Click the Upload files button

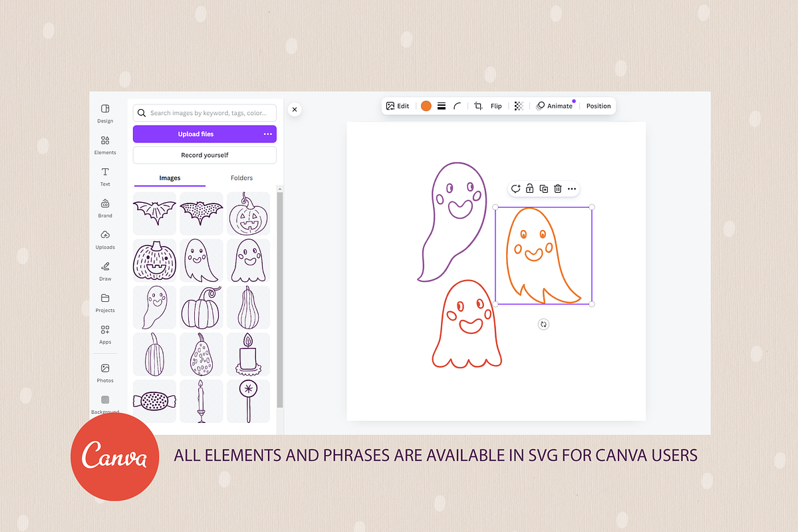205,134
